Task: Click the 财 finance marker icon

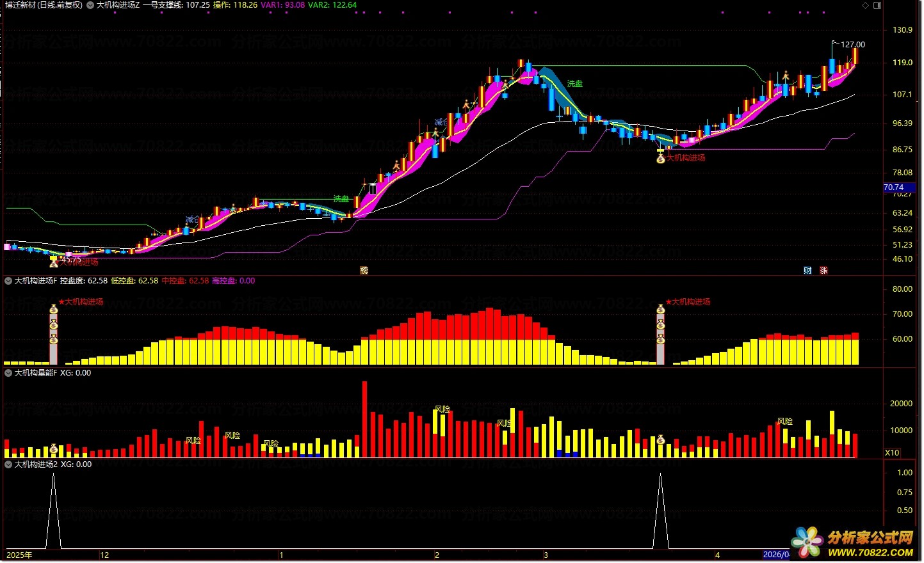Action: pos(807,271)
